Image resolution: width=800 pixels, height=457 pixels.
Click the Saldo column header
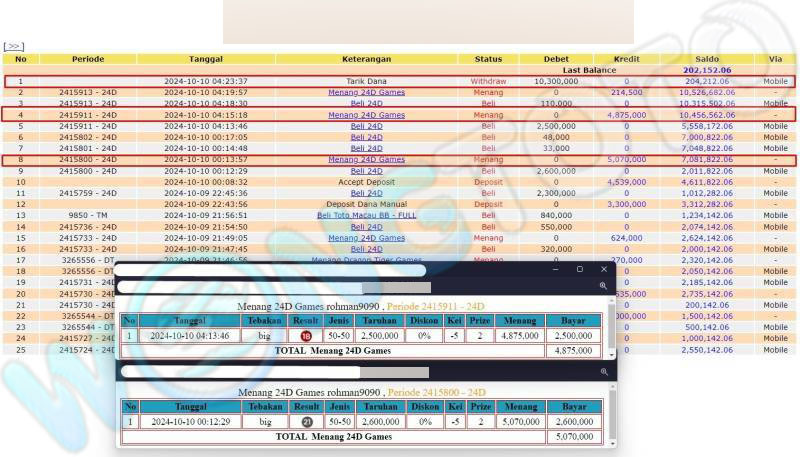[x=706, y=59]
